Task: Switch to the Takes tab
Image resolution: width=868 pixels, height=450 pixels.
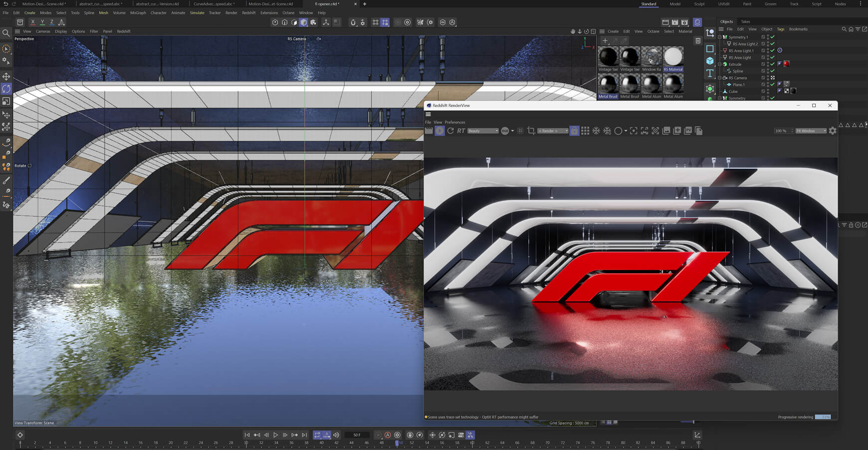Action: (x=745, y=21)
